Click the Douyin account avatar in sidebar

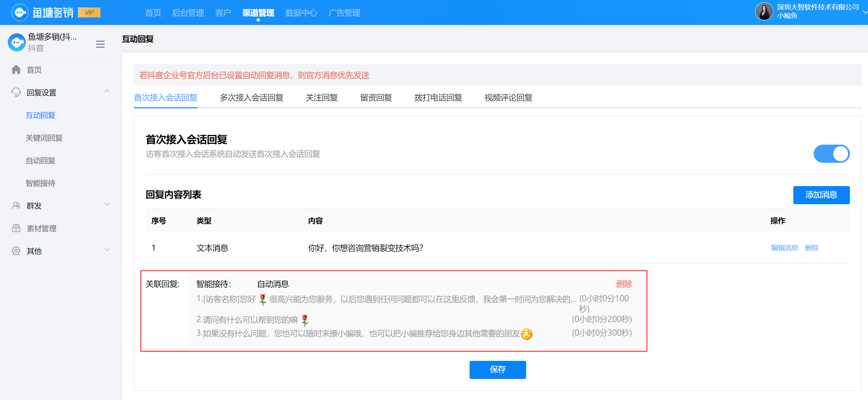click(16, 42)
